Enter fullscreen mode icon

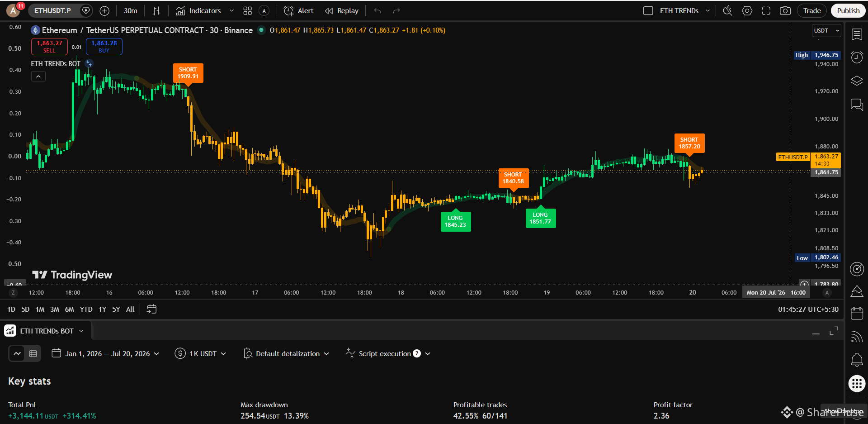(766, 11)
